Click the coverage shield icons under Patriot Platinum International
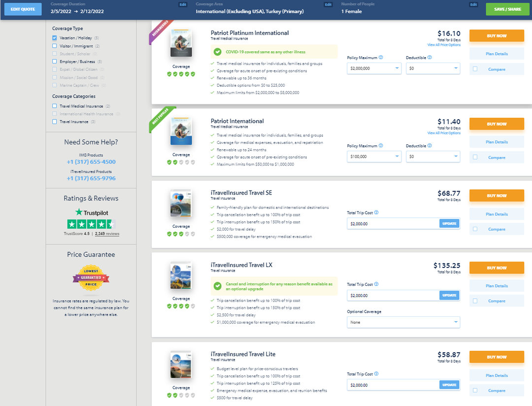This screenshot has width=532, height=406. click(181, 74)
